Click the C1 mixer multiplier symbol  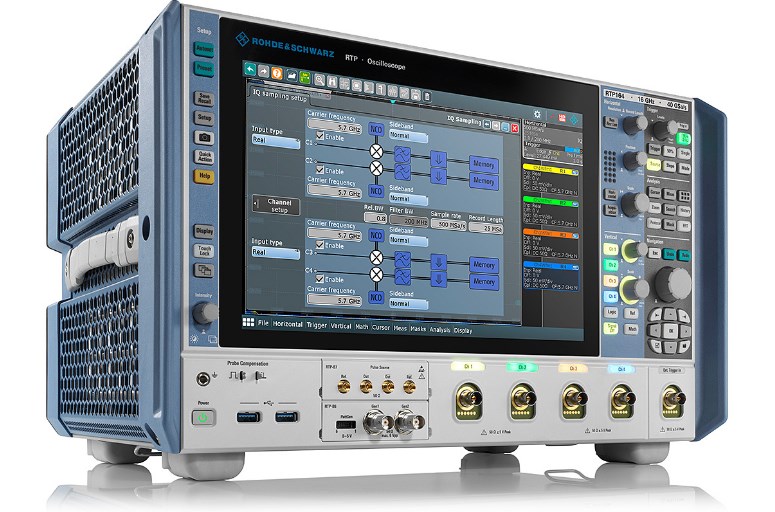pos(376,151)
